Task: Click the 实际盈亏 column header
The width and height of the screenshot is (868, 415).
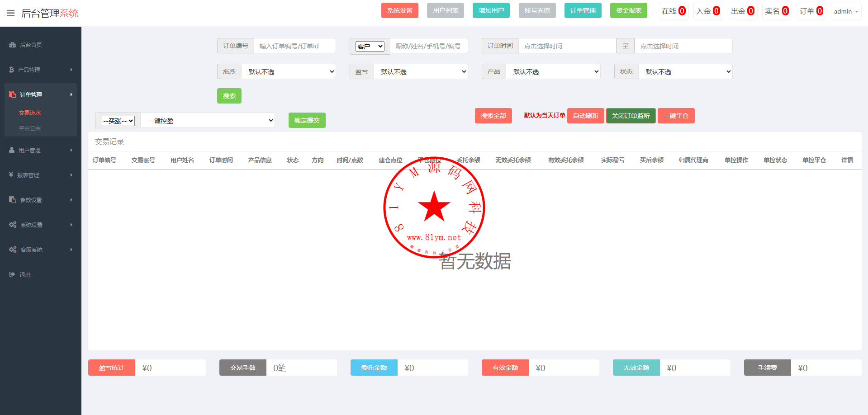Action: pos(613,160)
